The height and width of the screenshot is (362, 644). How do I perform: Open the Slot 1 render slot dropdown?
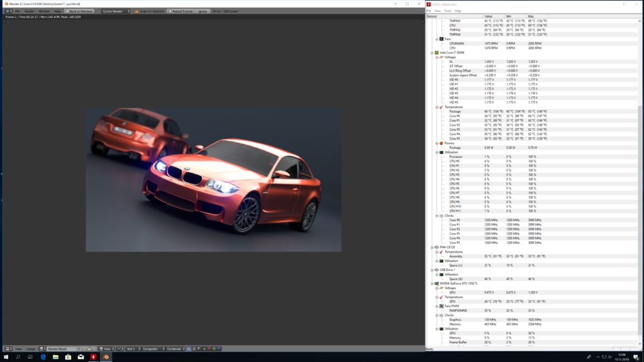pyautogui.click(x=133, y=349)
